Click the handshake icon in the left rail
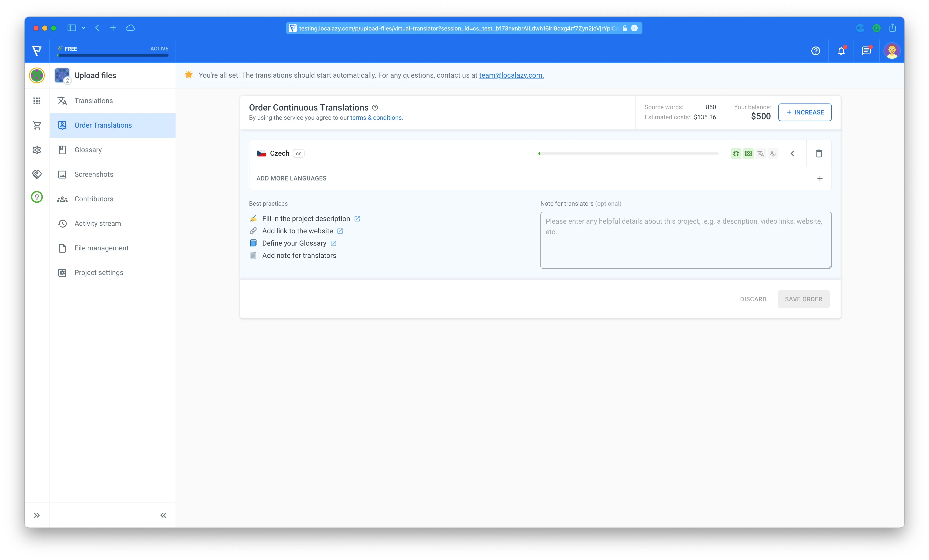Image resolution: width=929 pixels, height=560 pixels. [37, 174]
